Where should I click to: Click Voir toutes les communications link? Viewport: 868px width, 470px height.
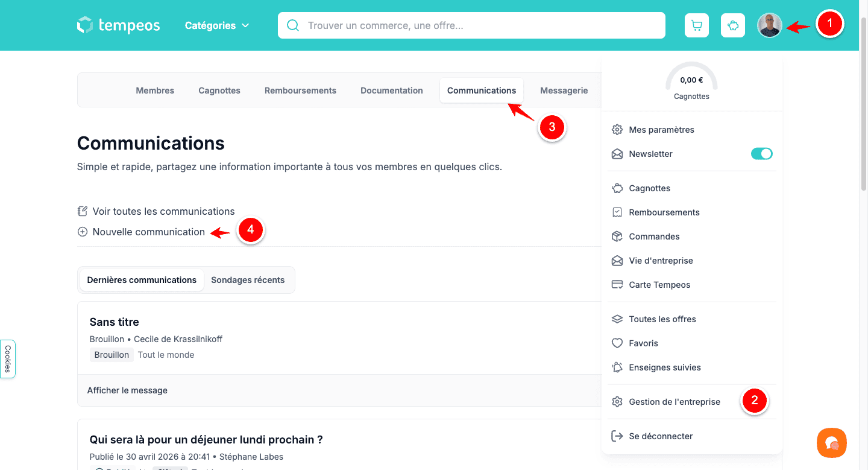tap(156, 211)
